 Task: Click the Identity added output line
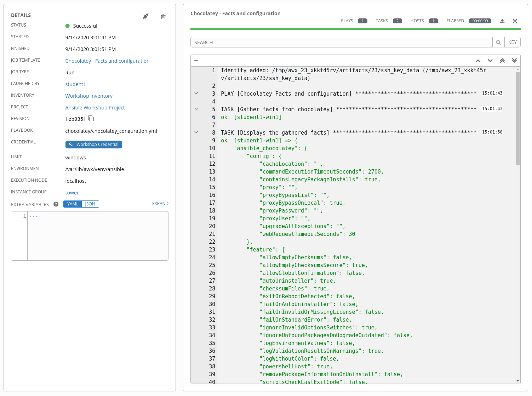(354, 74)
